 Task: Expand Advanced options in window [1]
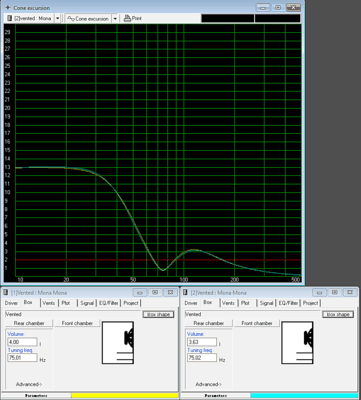click(x=29, y=384)
